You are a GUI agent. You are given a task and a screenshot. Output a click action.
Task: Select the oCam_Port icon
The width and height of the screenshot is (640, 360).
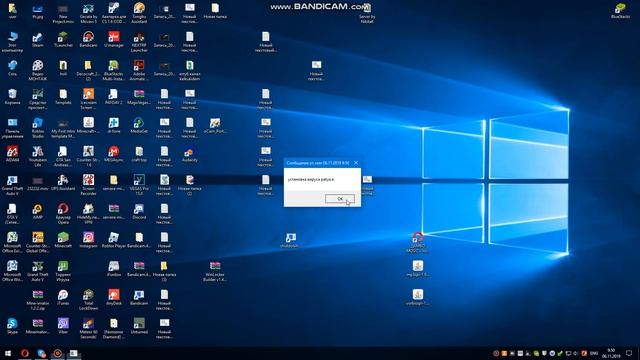pyautogui.click(x=215, y=126)
